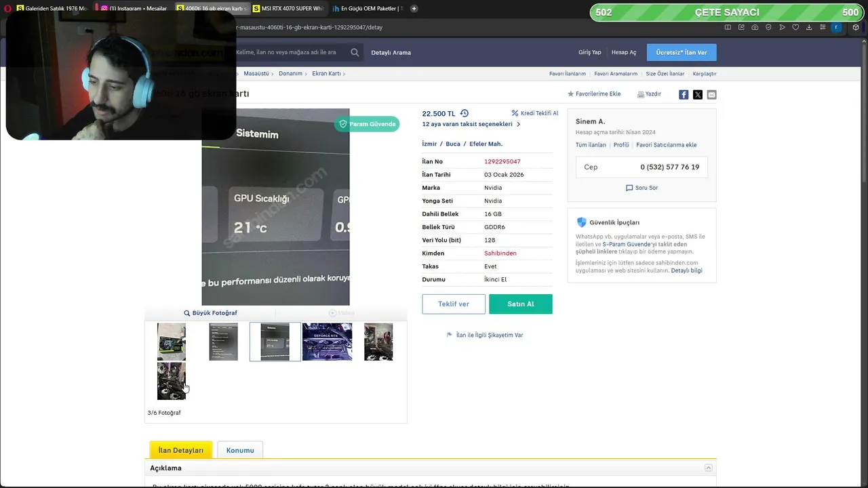Click the Param Güvende badge

[x=367, y=124]
